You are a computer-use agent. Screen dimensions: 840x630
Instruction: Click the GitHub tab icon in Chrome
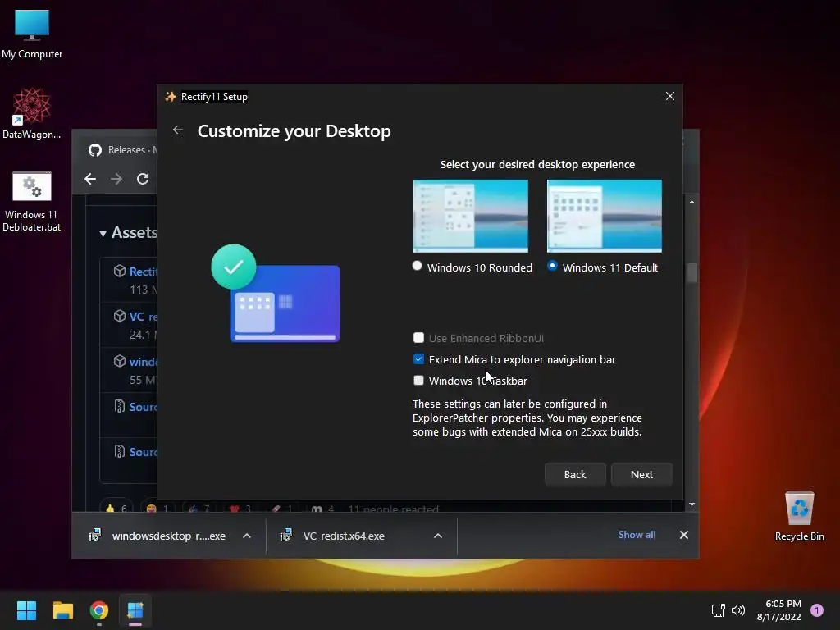[x=95, y=150]
